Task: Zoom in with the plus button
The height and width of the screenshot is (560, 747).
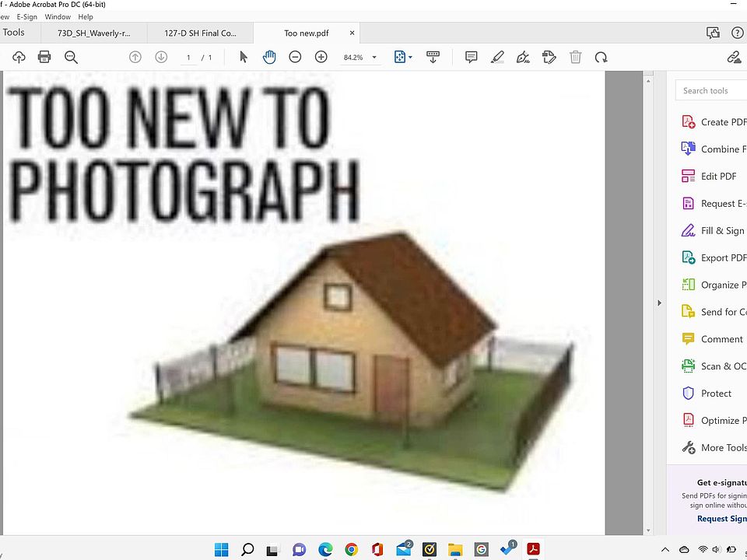Action: point(321,57)
